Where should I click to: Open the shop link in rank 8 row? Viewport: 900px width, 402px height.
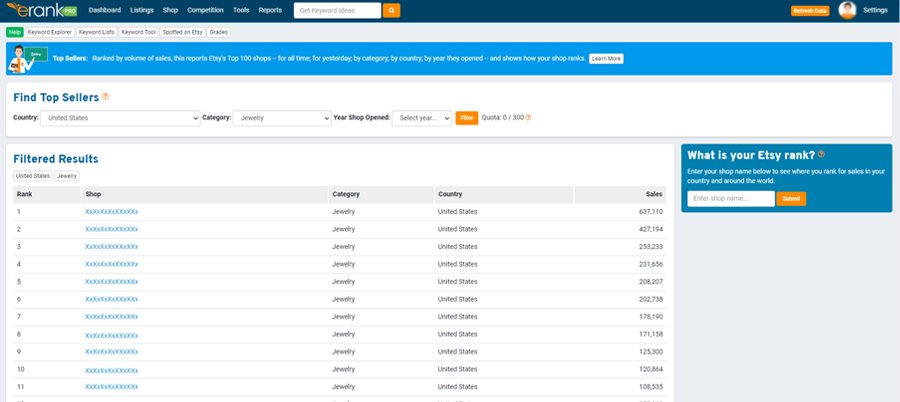pyautogui.click(x=111, y=335)
